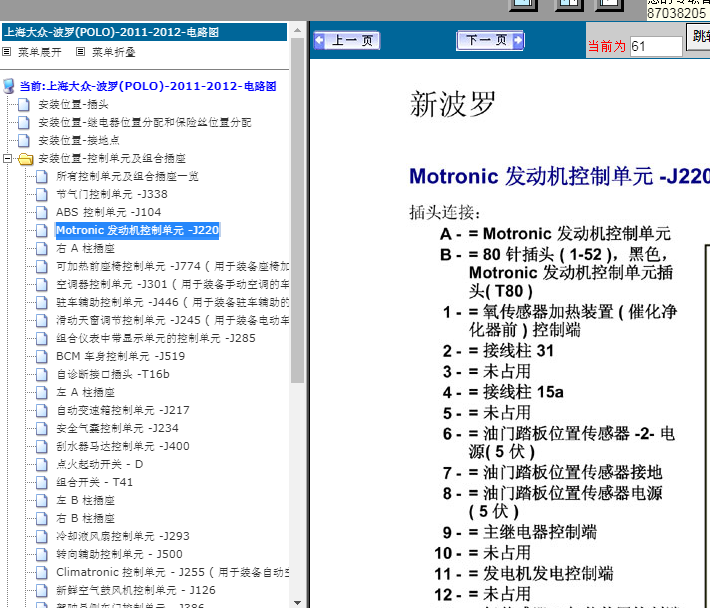Viewport: 710px width, 608px height.
Task: Open 新鲜空气鼓风机控制单元 - J126 entry
Action: pos(136,590)
